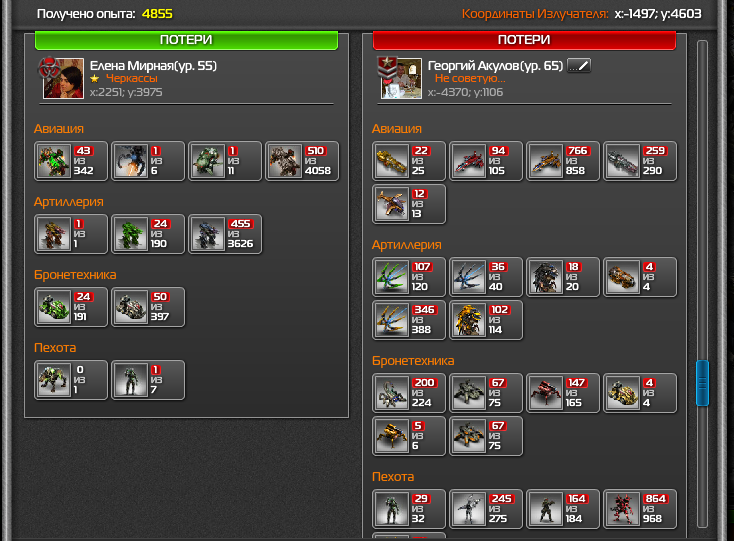Select blue artillery unit 36 из 40
Screen dimensions: 734x541
486,277
